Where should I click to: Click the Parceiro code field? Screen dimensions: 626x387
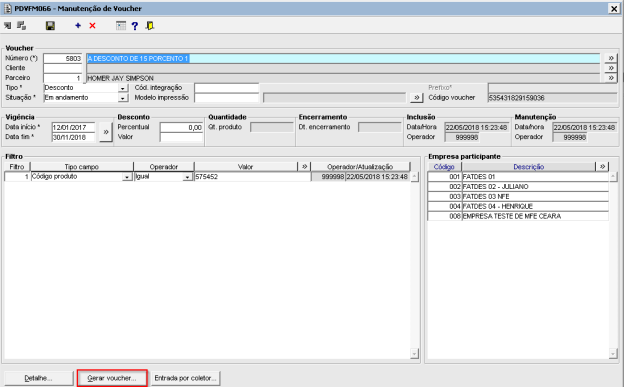pyautogui.click(x=63, y=78)
